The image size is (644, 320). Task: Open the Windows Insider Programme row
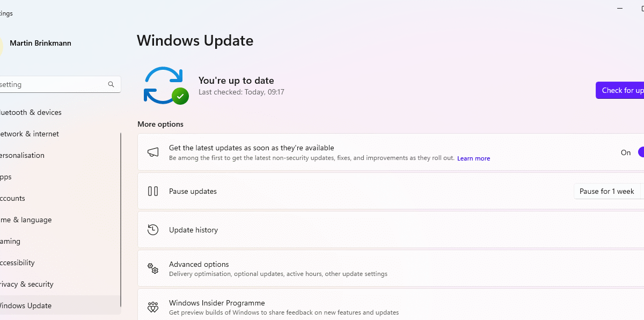pos(391,304)
